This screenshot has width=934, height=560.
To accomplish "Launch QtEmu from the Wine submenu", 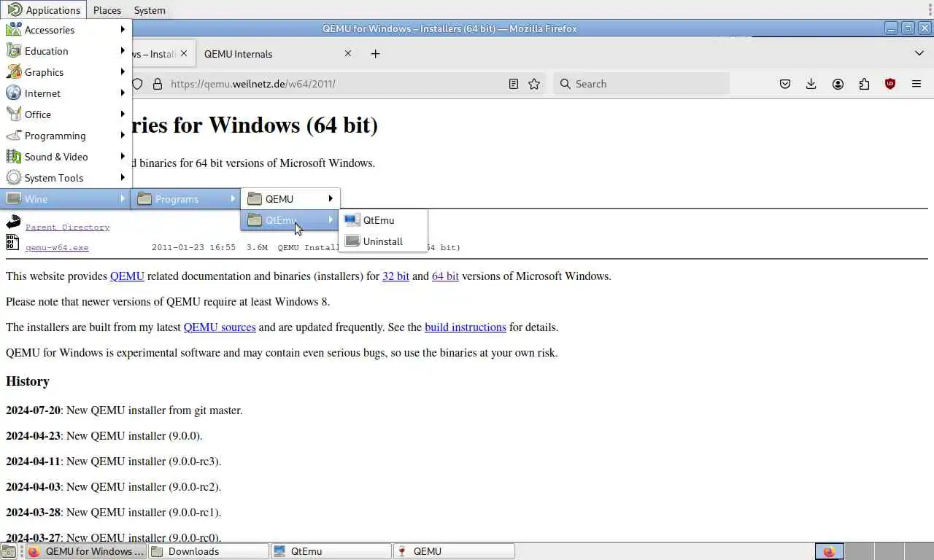I will click(x=383, y=220).
